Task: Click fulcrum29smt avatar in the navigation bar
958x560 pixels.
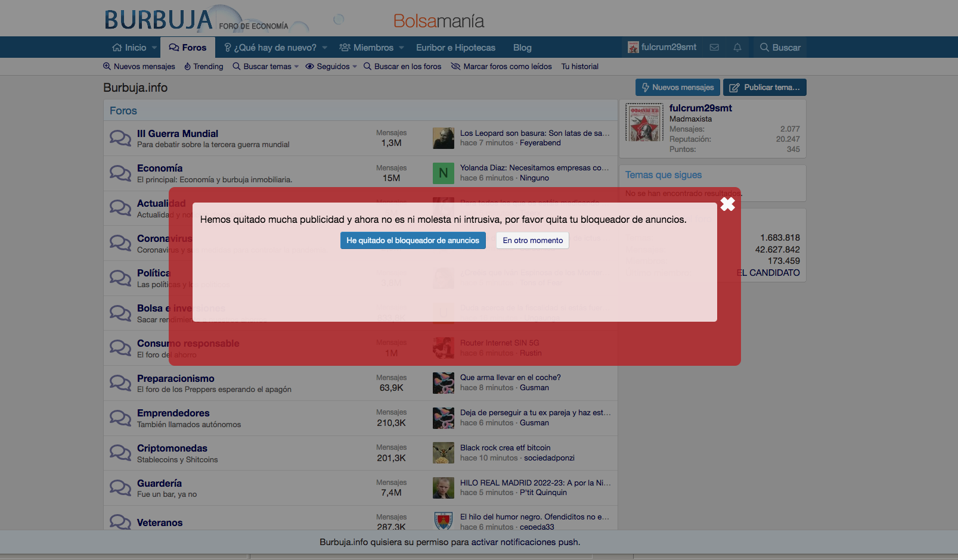Action: (x=632, y=47)
